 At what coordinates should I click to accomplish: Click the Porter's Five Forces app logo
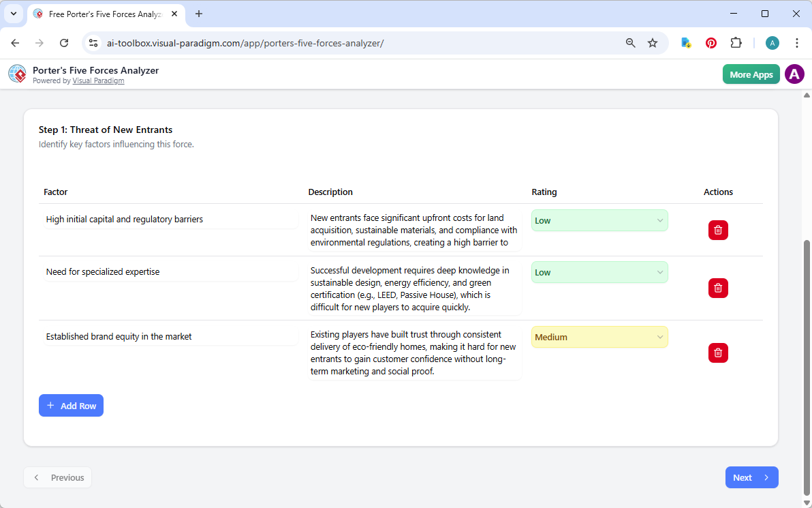pyautogui.click(x=17, y=74)
